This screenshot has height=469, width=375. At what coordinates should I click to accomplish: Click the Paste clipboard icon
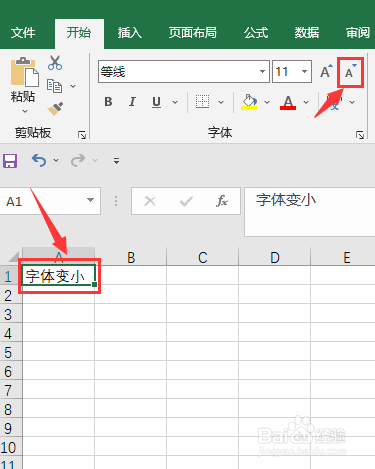pos(24,72)
